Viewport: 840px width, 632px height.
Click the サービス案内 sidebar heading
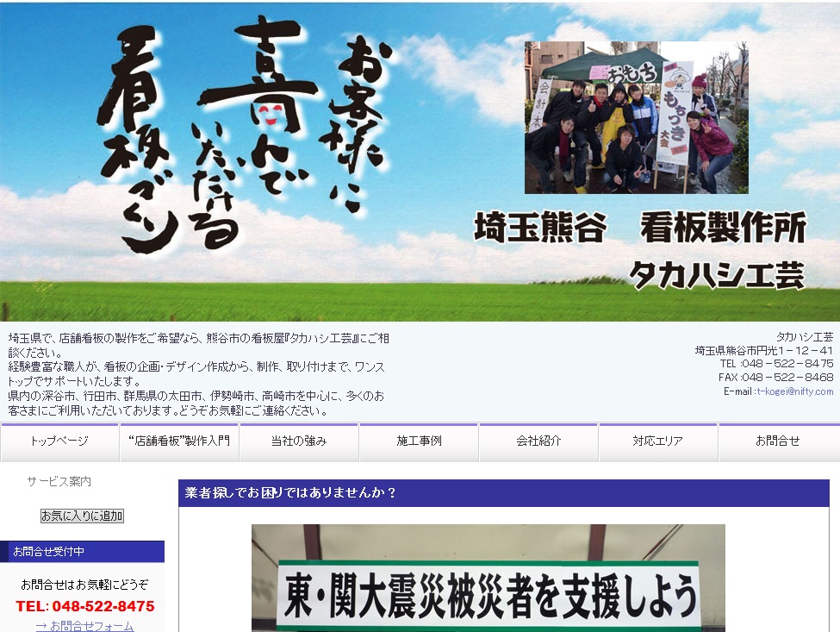click(59, 481)
